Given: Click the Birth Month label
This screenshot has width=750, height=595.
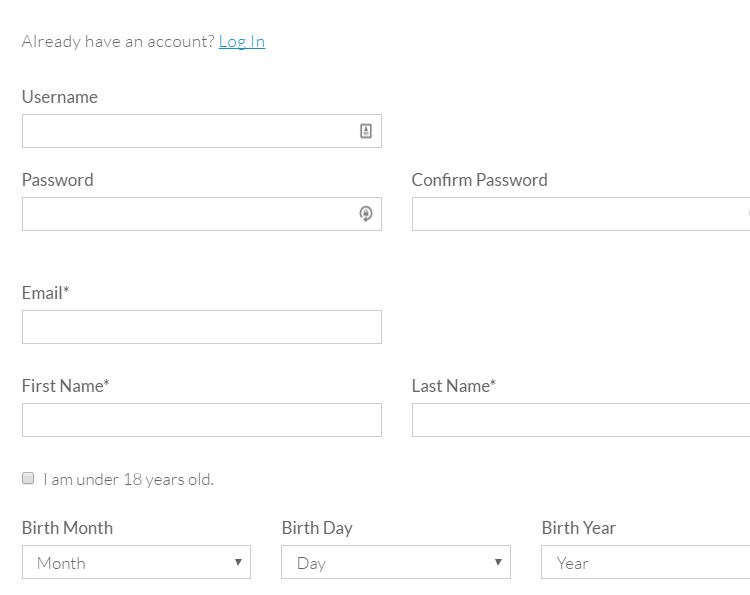Looking at the screenshot, I should (68, 528).
